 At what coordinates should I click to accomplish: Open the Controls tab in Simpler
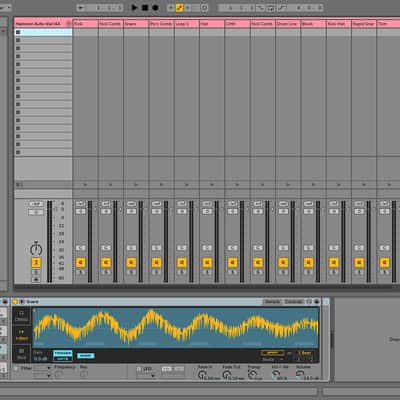294,302
